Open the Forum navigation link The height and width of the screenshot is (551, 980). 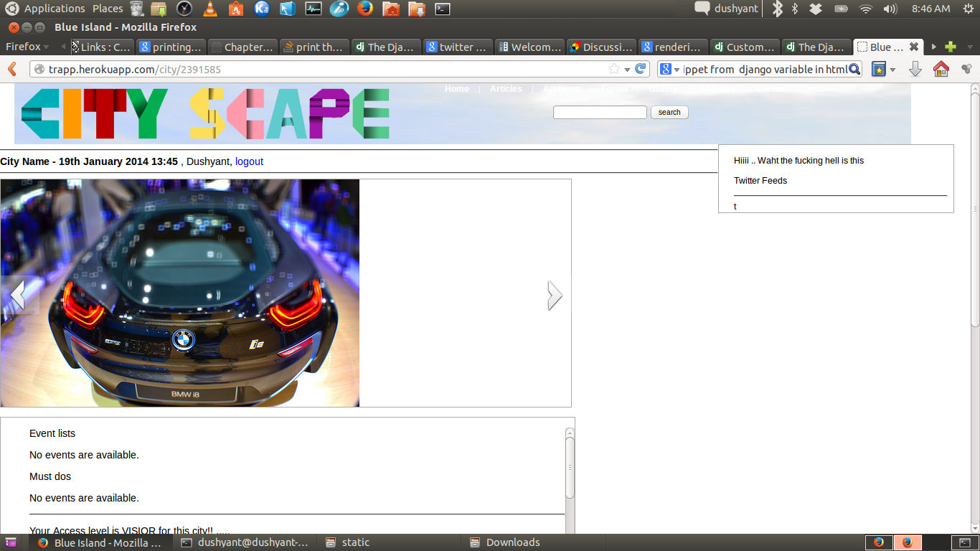pyautogui.click(x=614, y=89)
